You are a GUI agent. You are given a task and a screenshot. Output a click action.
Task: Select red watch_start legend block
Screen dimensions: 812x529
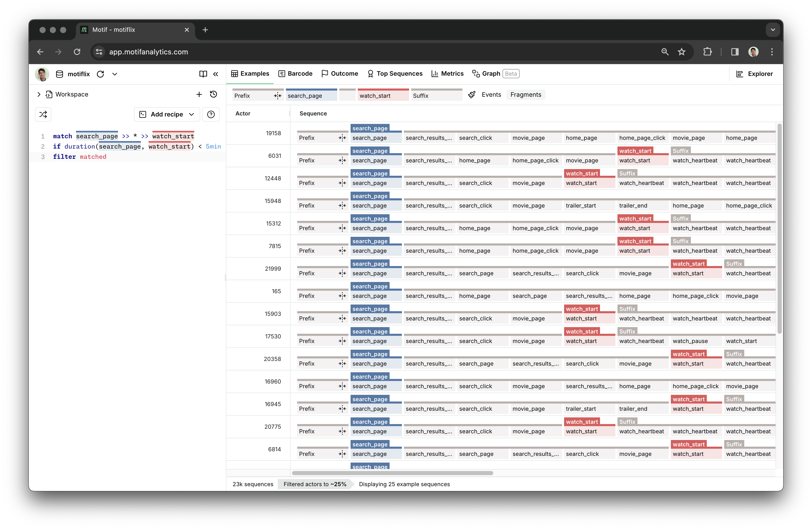[383, 96]
